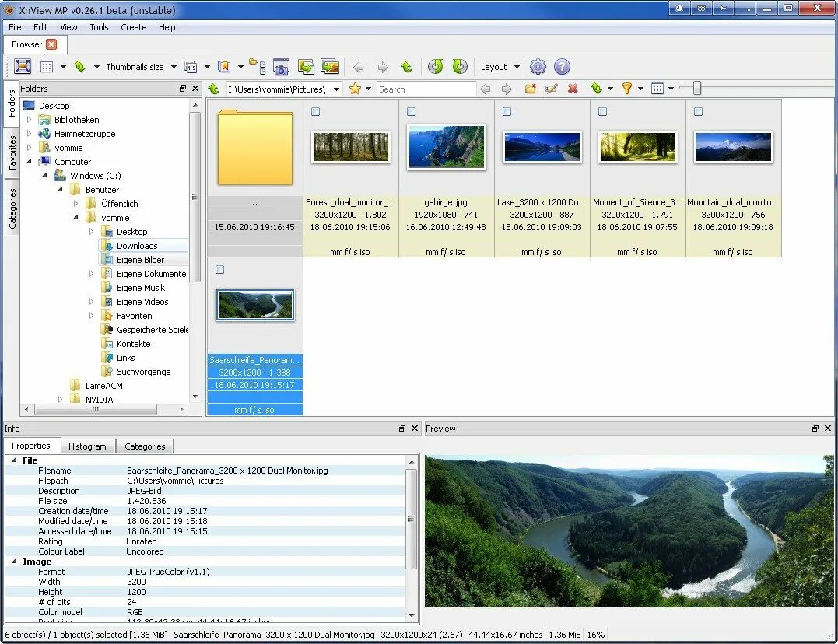Viewport: 838px width, 644px height.
Task: Open the favorites star dropdown arrow
Action: pyautogui.click(x=368, y=89)
